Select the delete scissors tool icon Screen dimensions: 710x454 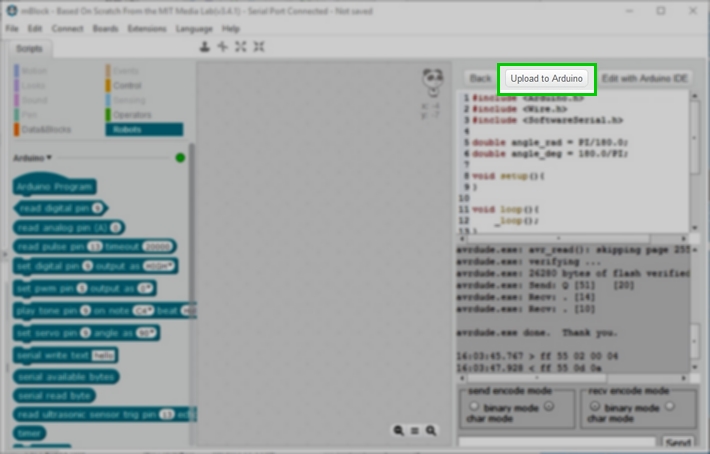pos(222,47)
